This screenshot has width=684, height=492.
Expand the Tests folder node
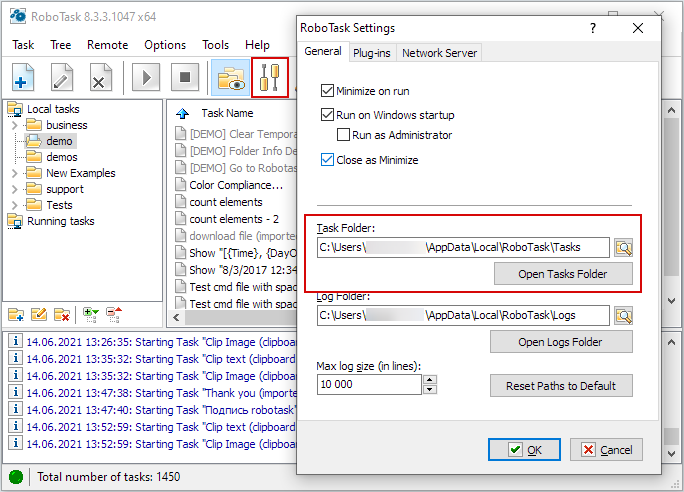point(14,205)
